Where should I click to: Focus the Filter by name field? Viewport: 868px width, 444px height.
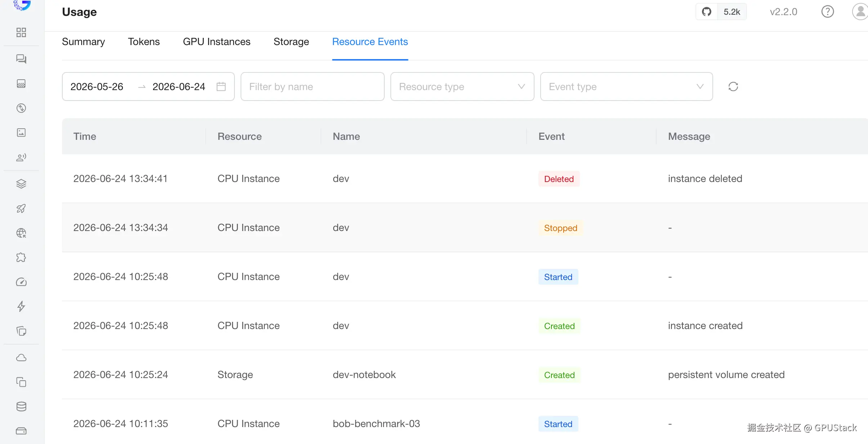312,86
